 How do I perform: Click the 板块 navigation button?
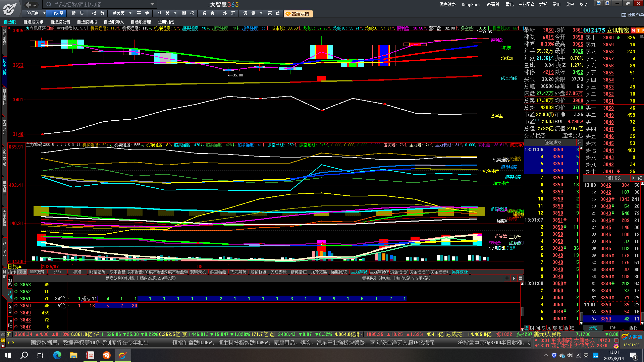77,13
